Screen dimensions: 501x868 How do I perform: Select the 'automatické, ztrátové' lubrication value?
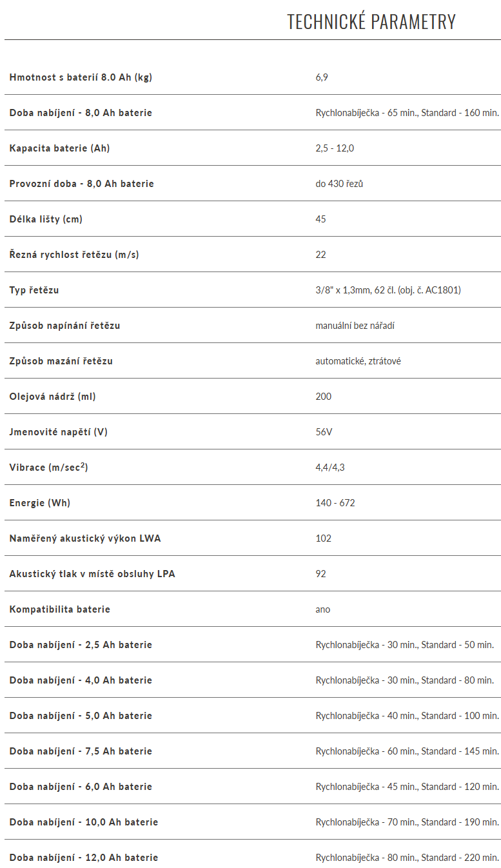(358, 361)
